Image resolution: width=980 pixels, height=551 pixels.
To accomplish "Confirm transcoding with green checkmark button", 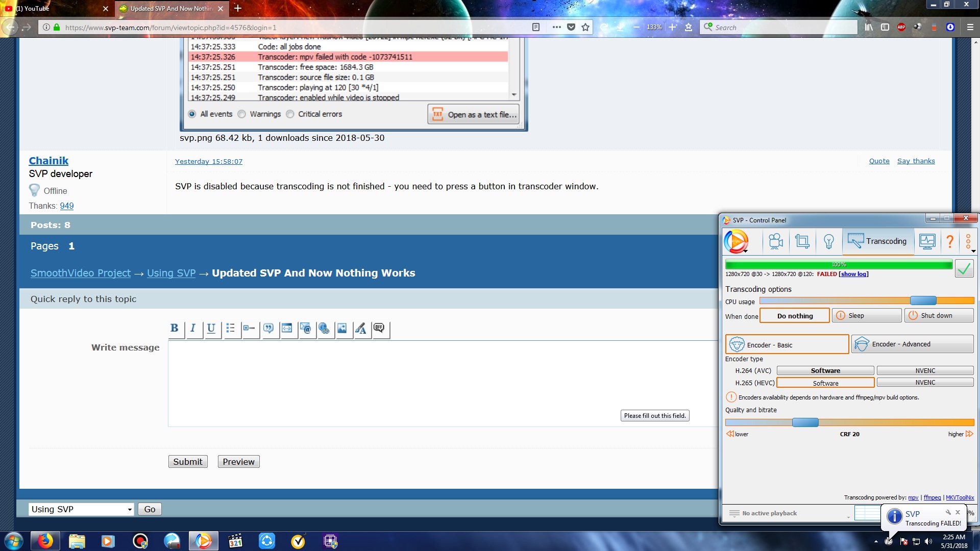I will [x=964, y=269].
